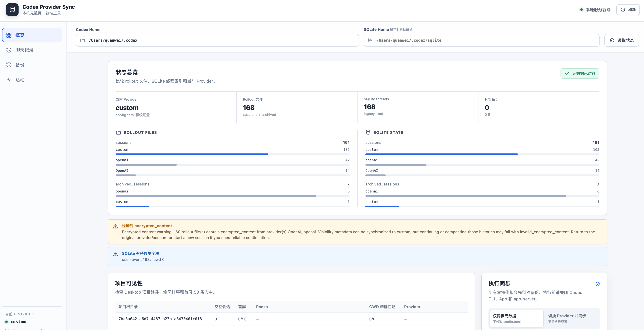
Task: Open the 概览 overview page
Action: pyautogui.click(x=32, y=35)
